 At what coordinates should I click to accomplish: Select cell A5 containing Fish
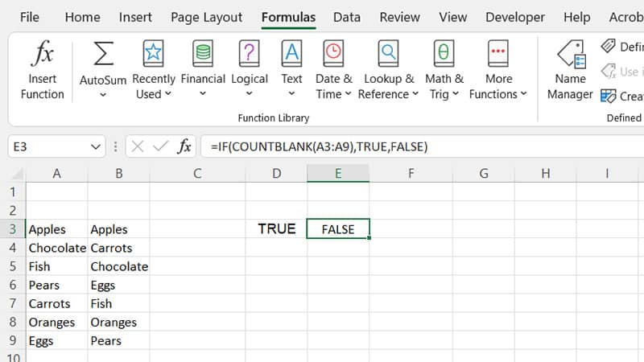(56, 266)
